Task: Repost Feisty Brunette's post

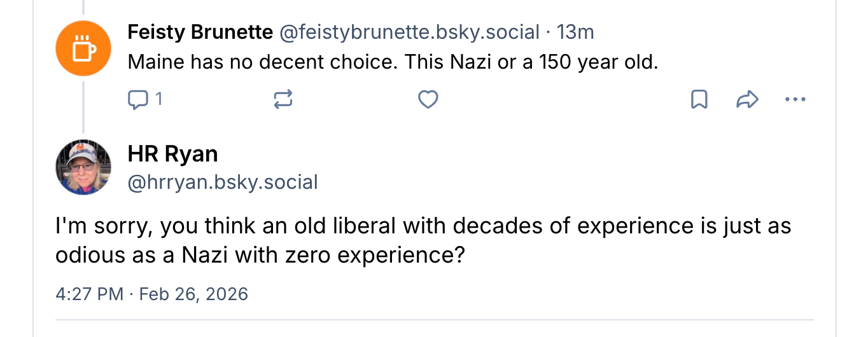Action: pos(283,99)
